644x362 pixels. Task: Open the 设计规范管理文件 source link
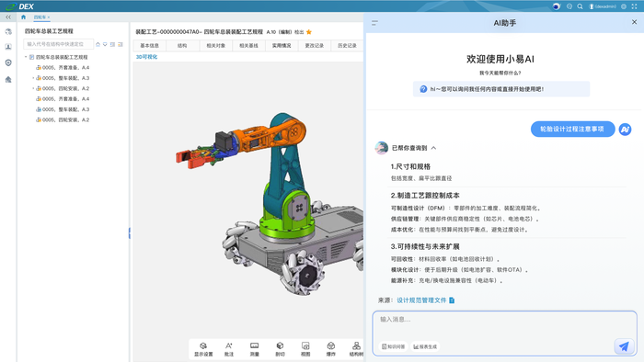click(x=421, y=300)
